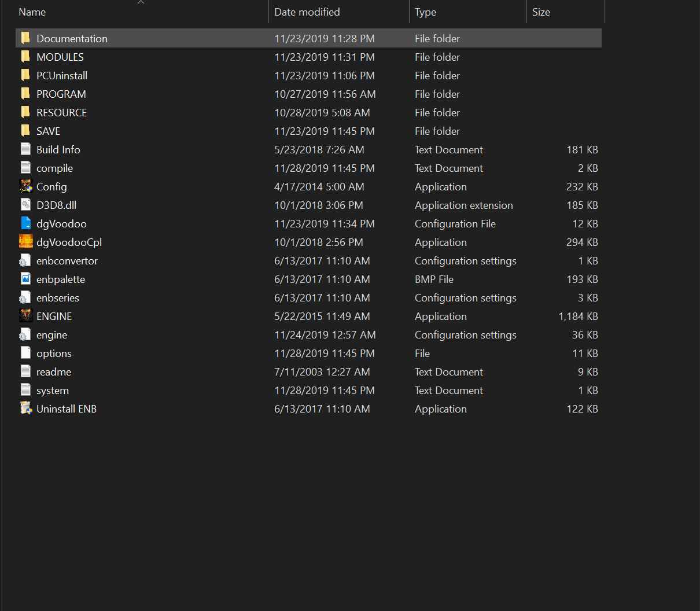Select the MODULES folder
Screen dimensions: 700x611
pos(60,57)
